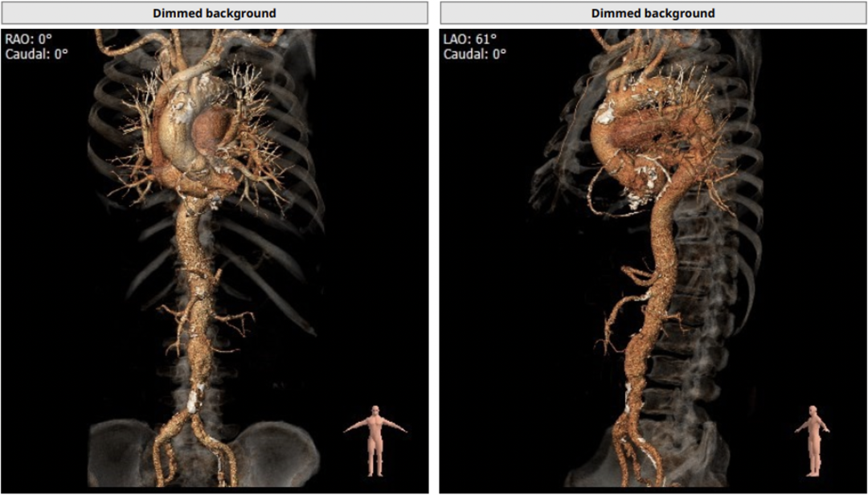Click the right Dimmed background header
Screen dimensions: 868x495
click(x=652, y=13)
